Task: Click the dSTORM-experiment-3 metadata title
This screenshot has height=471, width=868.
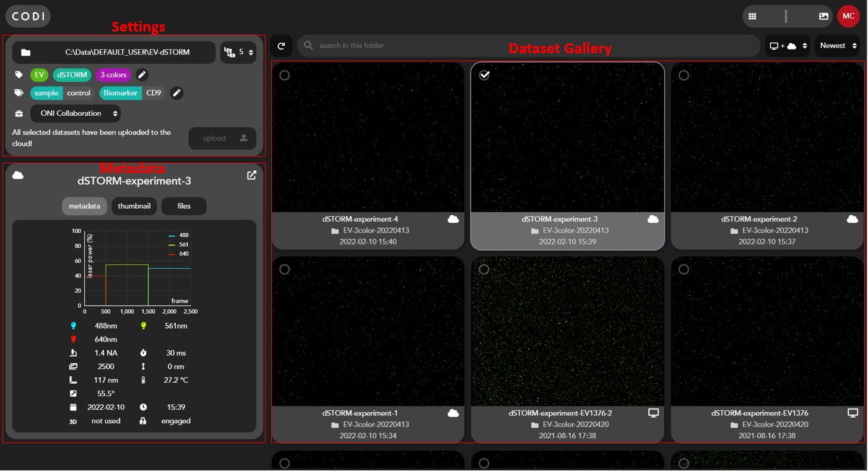Action: tap(134, 181)
